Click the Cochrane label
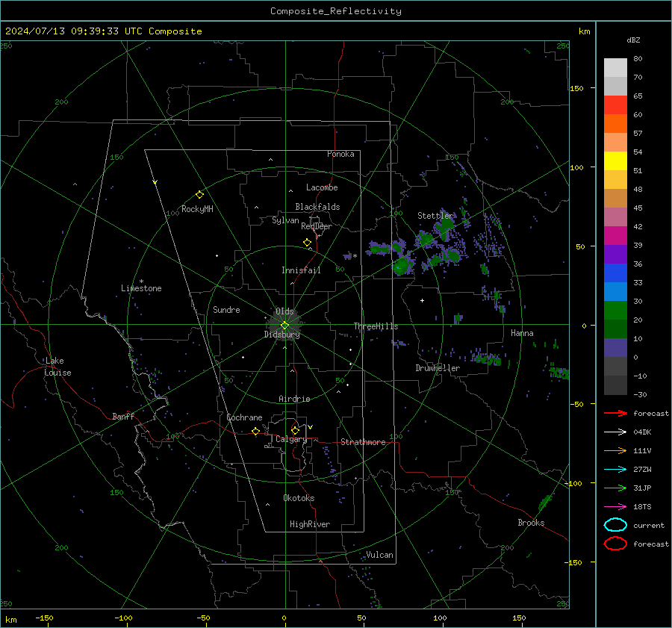The width and height of the screenshot is (672, 628). click(x=244, y=417)
